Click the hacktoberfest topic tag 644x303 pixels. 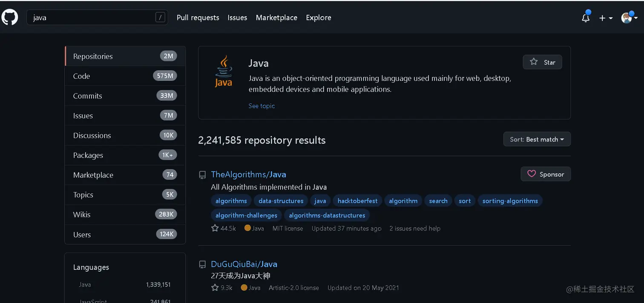tap(357, 201)
